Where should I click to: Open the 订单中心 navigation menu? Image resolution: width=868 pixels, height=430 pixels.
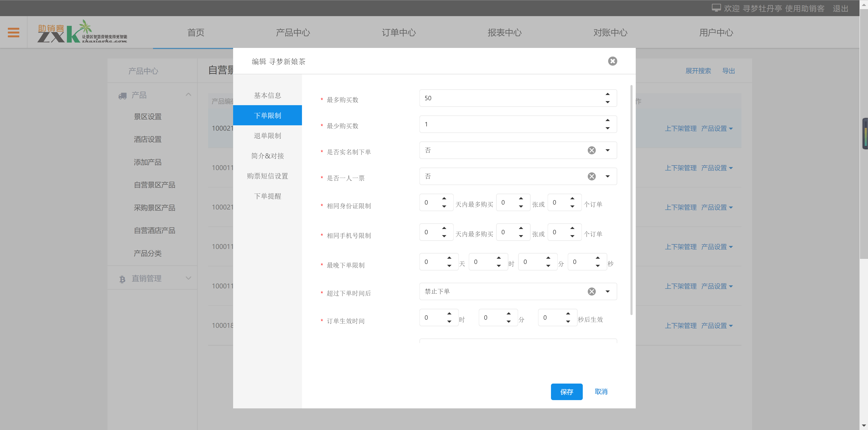click(399, 33)
